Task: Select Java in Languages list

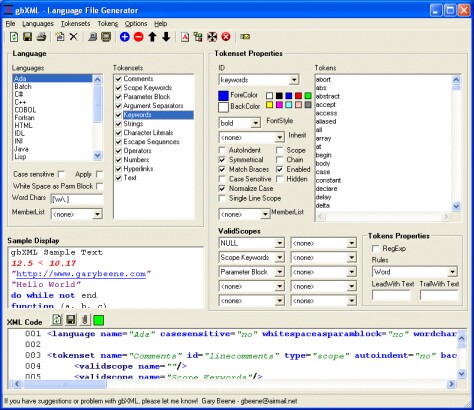Action: tap(53, 149)
